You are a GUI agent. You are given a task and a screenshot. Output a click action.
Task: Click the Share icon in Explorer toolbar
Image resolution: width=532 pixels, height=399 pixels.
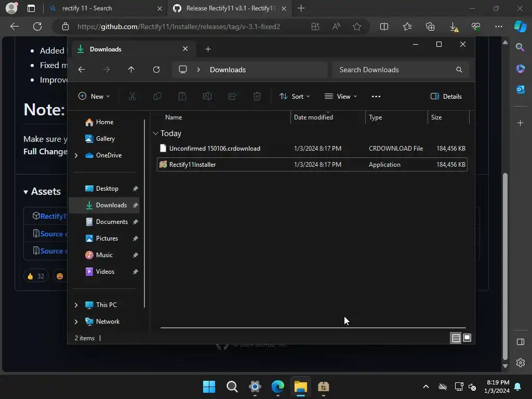[x=232, y=96]
